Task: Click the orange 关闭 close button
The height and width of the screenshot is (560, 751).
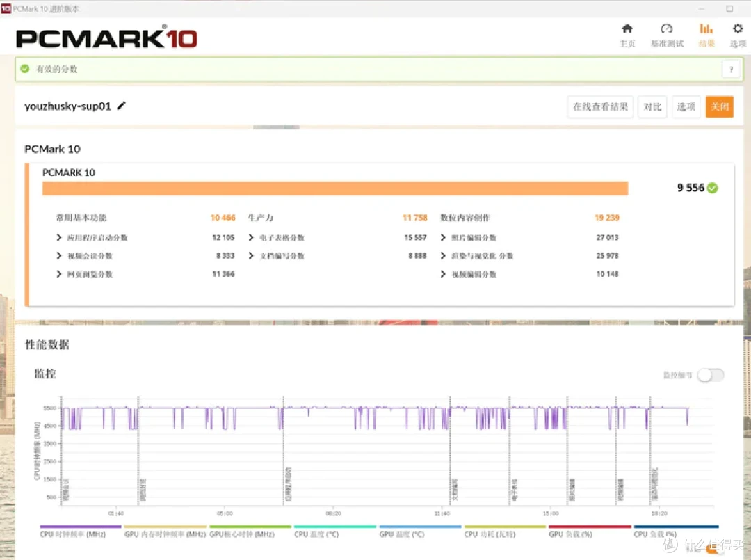Action: (720, 106)
